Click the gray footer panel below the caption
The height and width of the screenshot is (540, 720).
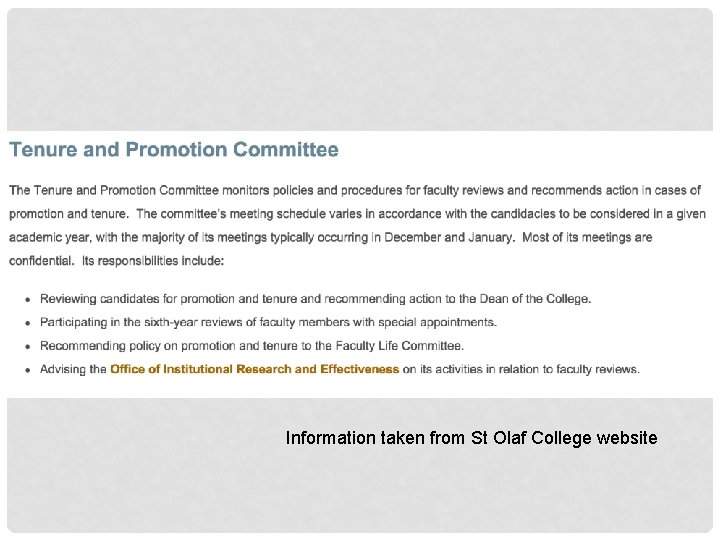(360, 491)
